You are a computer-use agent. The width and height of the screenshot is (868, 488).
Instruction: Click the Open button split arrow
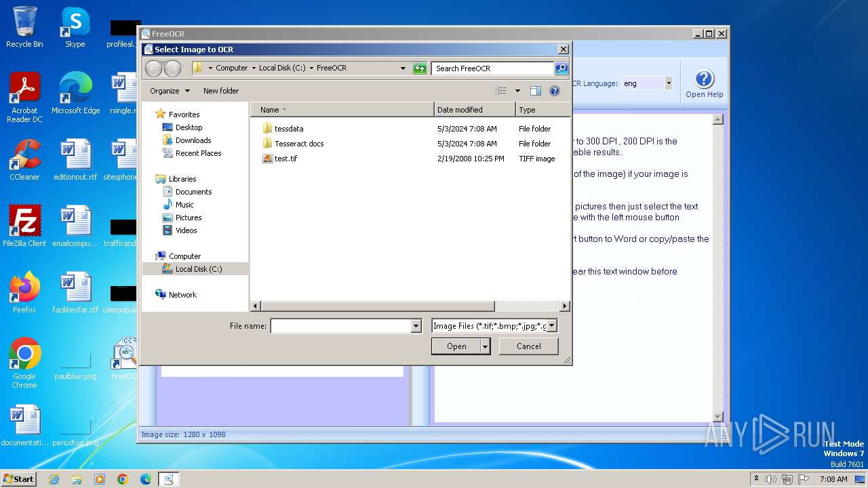click(485, 346)
